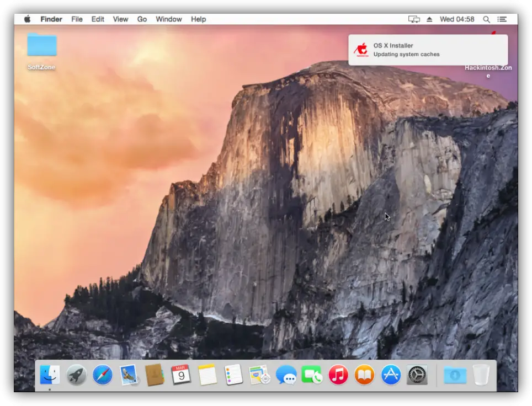The height and width of the screenshot is (406, 532).
Task: Open the Finder menu
Action: (x=51, y=19)
